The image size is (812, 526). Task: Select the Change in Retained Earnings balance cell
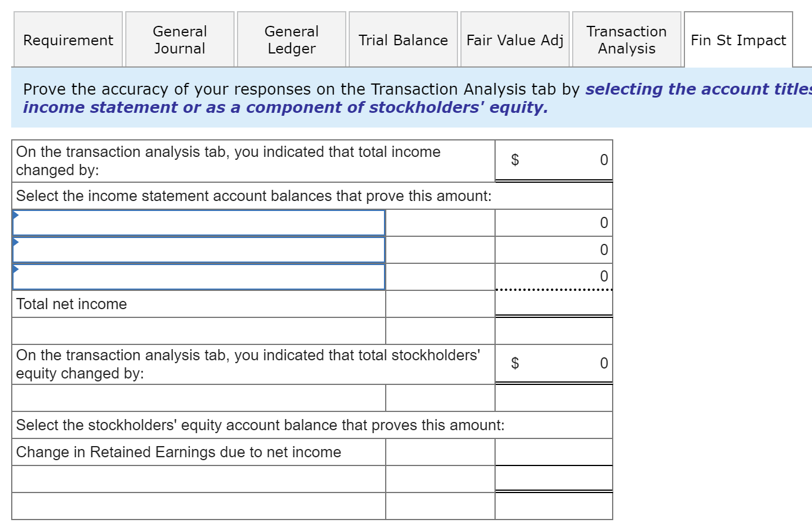(x=553, y=452)
